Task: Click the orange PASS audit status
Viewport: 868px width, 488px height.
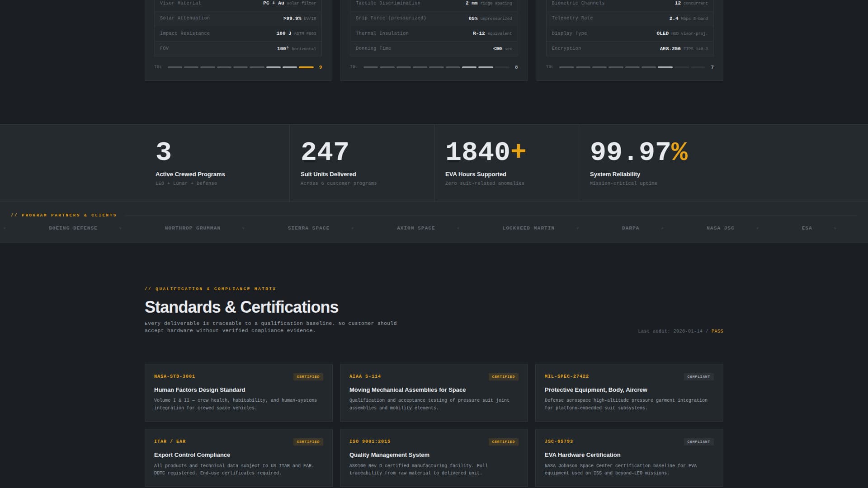Action: pyautogui.click(x=717, y=331)
